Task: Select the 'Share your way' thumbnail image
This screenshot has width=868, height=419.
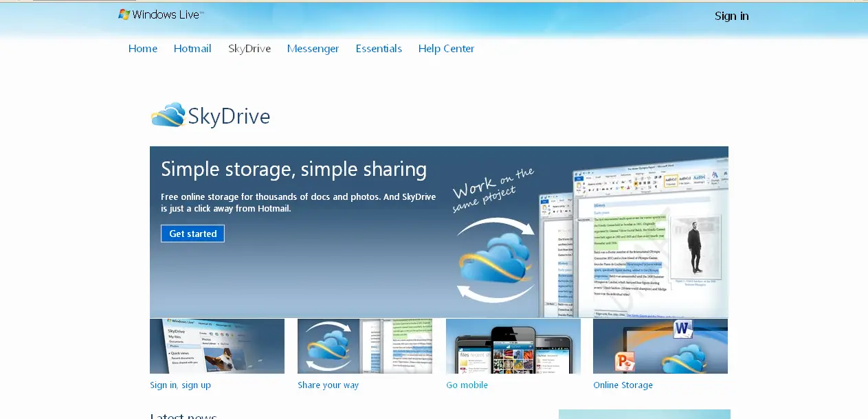Action: coord(365,346)
